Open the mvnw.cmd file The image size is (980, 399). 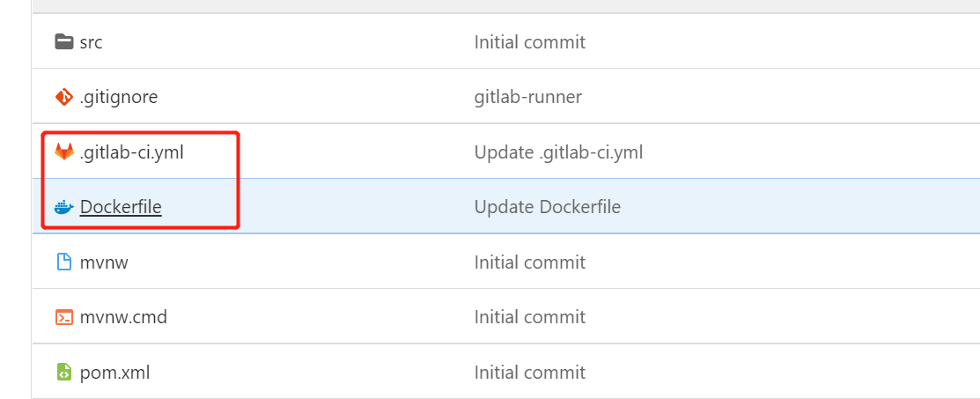124,317
